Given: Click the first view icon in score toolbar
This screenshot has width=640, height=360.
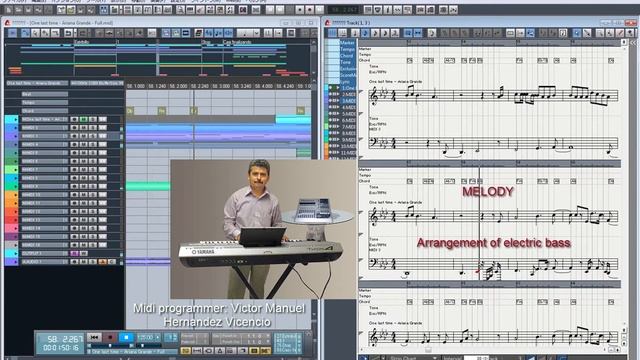Looking at the screenshot, I should [333, 33].
